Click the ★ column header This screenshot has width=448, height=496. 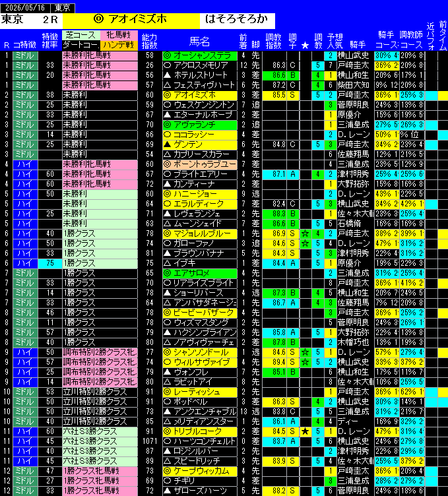click(x=305, y=46)
